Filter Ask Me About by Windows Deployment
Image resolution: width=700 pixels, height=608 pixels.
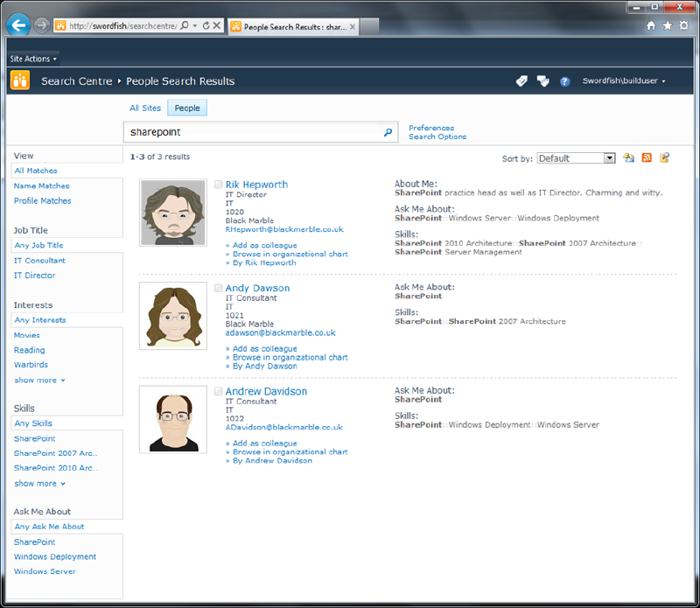(55, 556)
